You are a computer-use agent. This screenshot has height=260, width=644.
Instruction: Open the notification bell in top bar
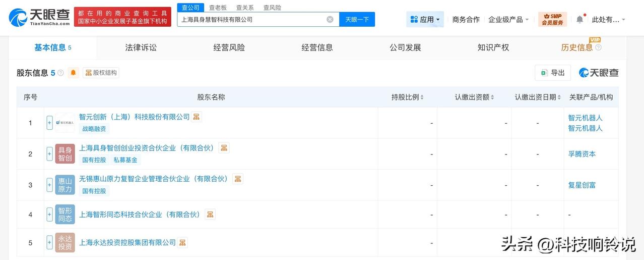(x=580, y=19)
